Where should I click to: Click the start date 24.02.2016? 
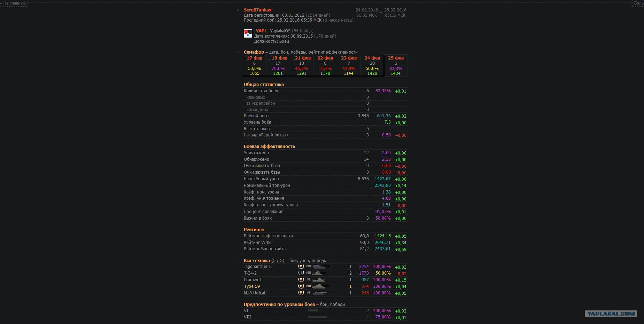(x=366, y=10)
